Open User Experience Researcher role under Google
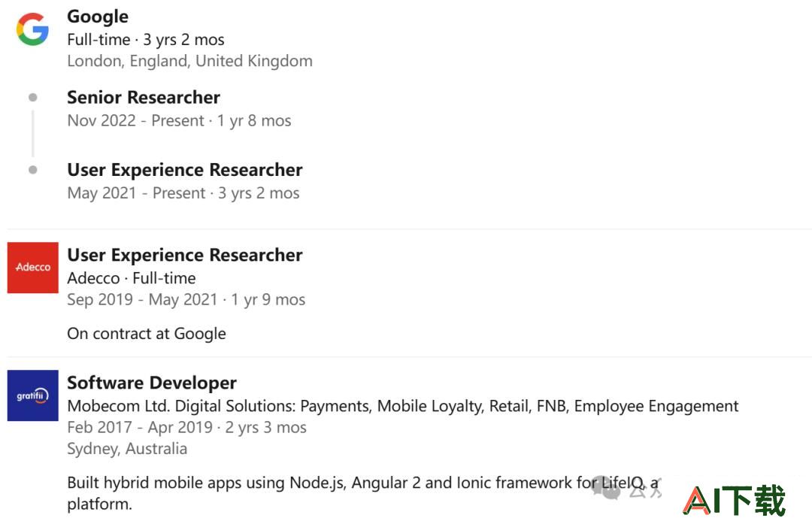Screen dimensions: 812x521 click(185, 170)
